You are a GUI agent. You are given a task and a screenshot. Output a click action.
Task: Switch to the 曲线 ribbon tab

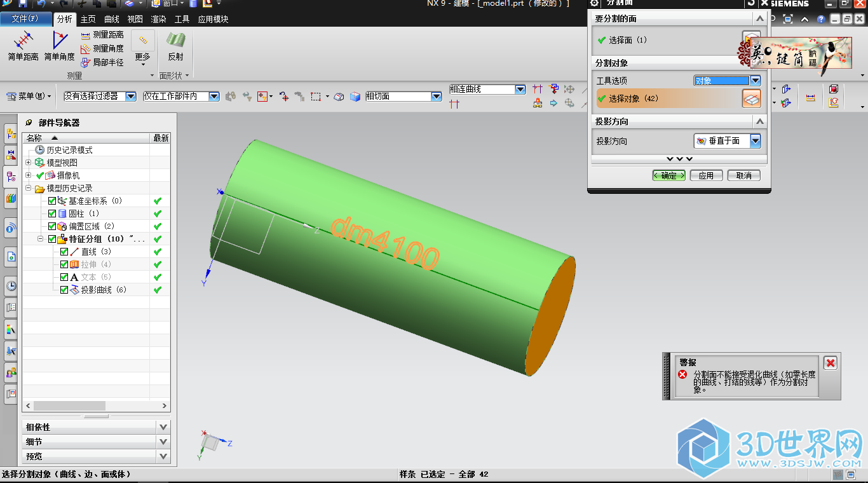[112, 19]
